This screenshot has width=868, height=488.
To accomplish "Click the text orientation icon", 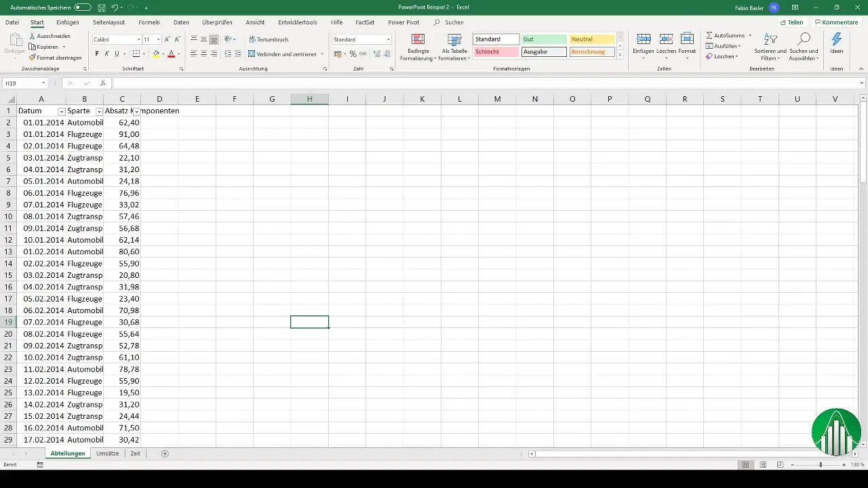I will (x=229, y=39).
